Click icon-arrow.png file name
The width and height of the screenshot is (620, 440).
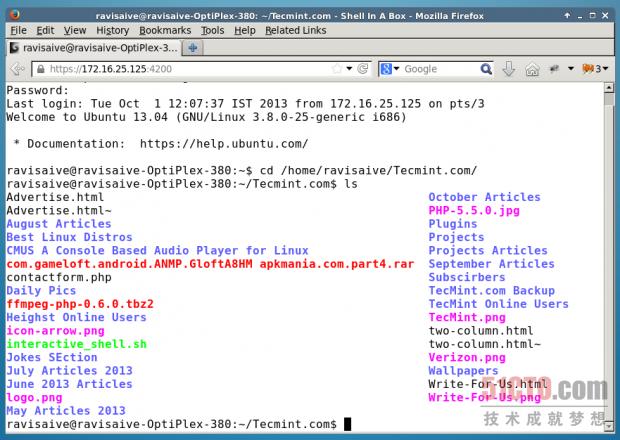(55, 331)
